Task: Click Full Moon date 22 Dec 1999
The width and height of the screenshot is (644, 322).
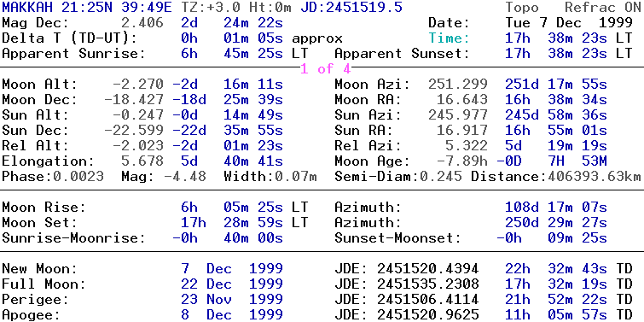Action: 232,284
